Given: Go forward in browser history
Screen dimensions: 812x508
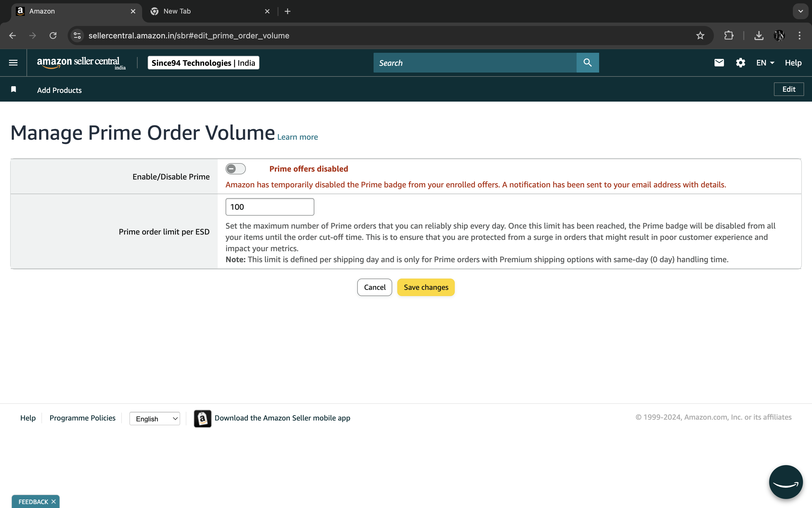Looking at the screenshot, I should 32,36.
